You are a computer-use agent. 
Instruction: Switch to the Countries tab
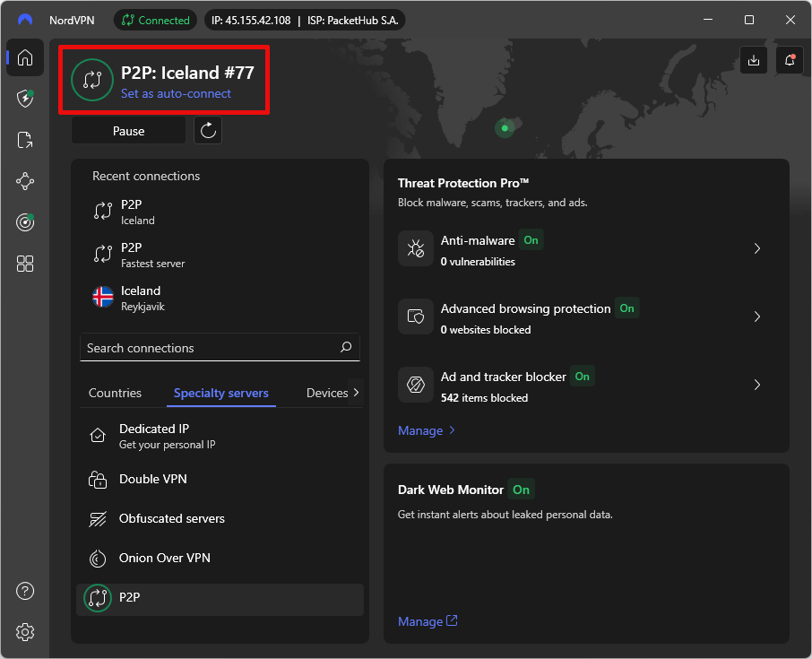point(115,393)
